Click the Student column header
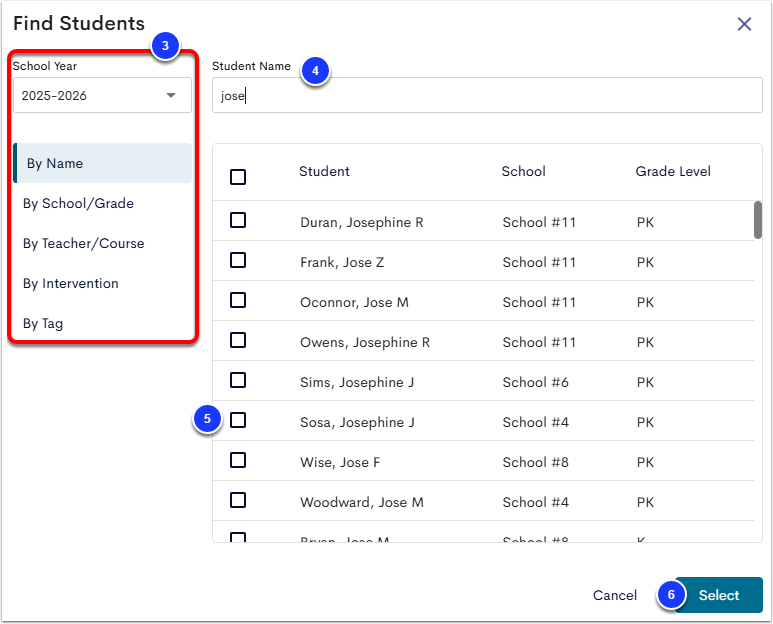This screenshot has height=624, width=773. coord(324,171)
